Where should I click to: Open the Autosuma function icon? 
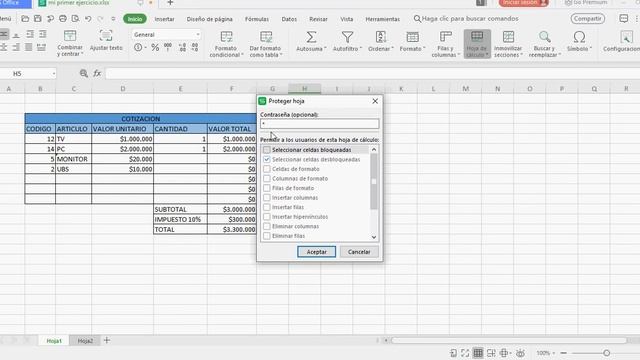[311, 38]
